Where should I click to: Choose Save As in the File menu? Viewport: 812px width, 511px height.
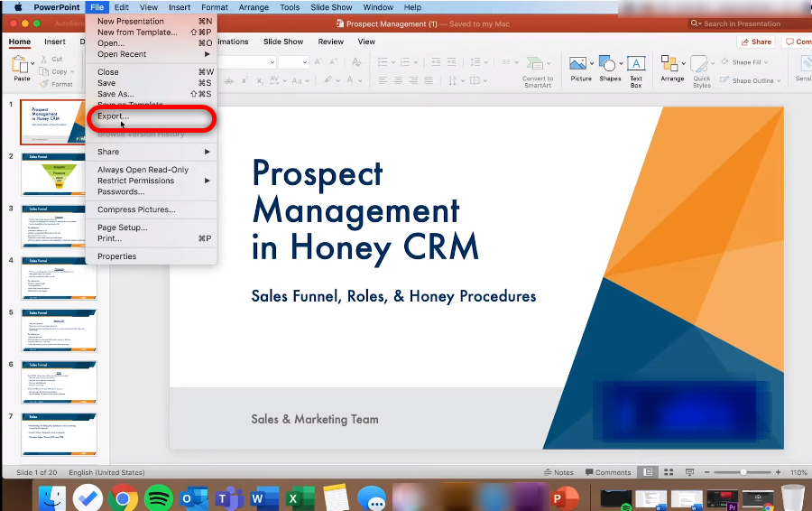click(152, 94)
